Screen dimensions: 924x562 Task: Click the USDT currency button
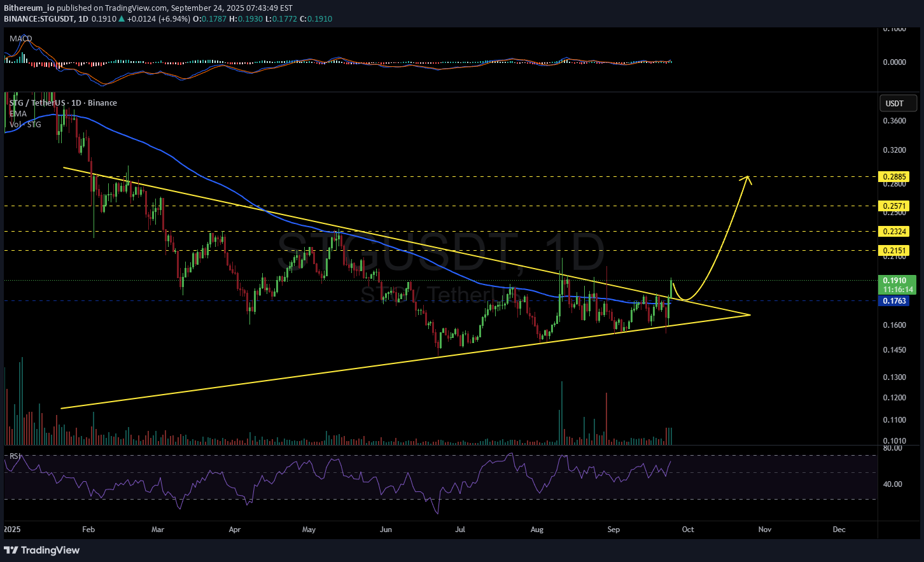click(899, 103)
